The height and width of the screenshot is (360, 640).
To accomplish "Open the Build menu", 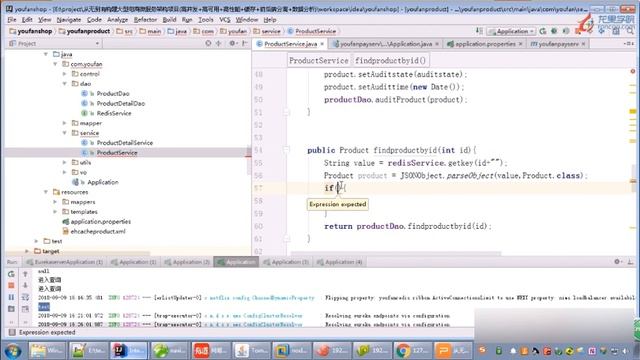I will [169, 20].
